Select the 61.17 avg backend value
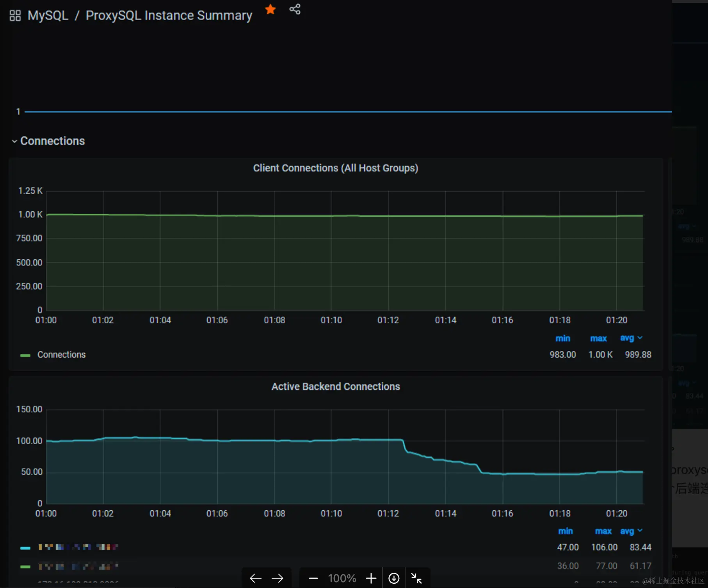Image resolution: width=708 pixels, height=588 pixels. click(640, 566)
